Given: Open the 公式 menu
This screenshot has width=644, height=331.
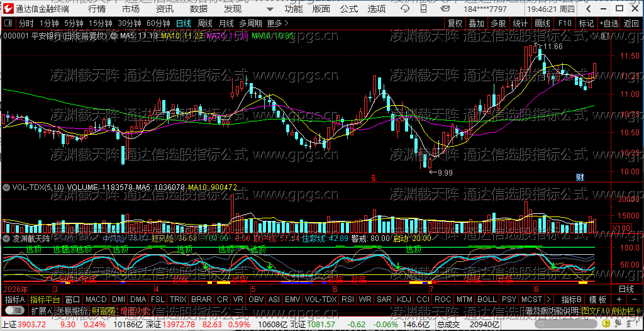Looking at the screenshot, I should click(x=349, y=9).
